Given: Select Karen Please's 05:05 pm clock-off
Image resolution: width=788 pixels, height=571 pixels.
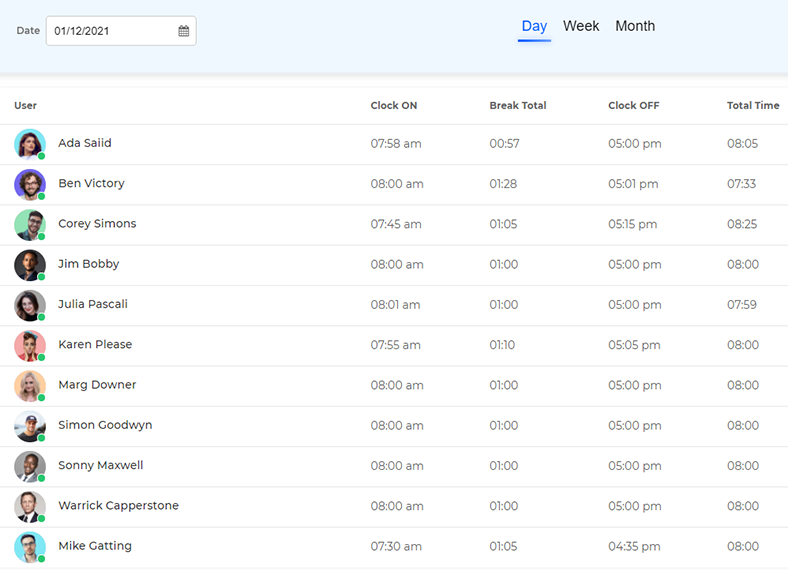Looking at the screenshot, I should pyautogui.click(x=634, y=345).
